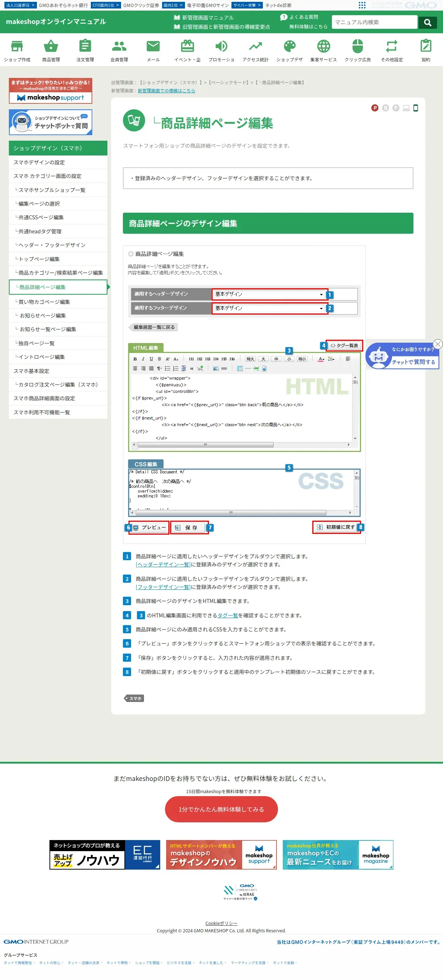Click the スマホ tag at article bottom

(134, 699)
